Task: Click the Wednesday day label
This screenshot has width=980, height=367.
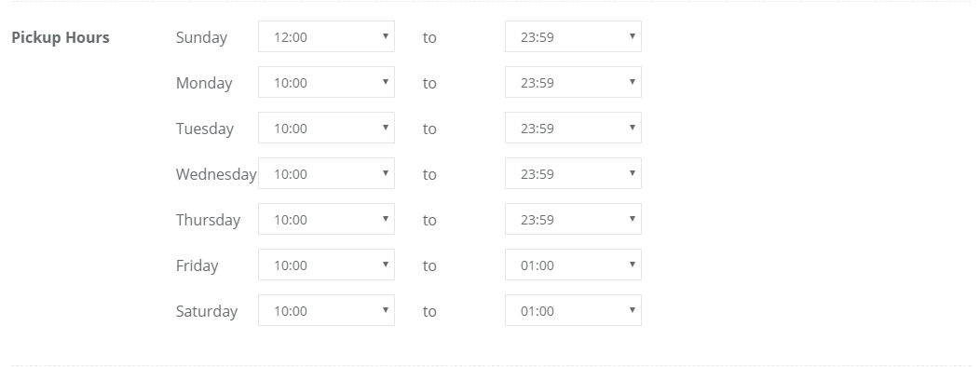Action: [x=216, y=174]
